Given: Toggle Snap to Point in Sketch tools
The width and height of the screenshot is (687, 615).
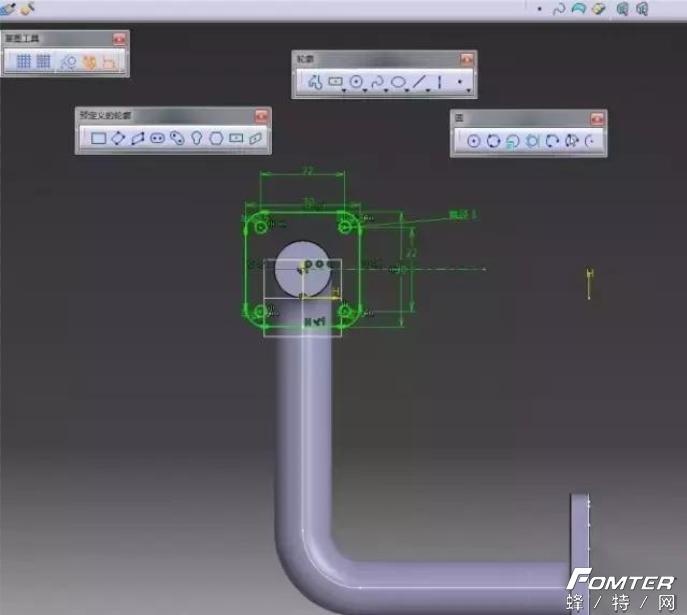Looking at the screenshot, I should coord(43,61).
